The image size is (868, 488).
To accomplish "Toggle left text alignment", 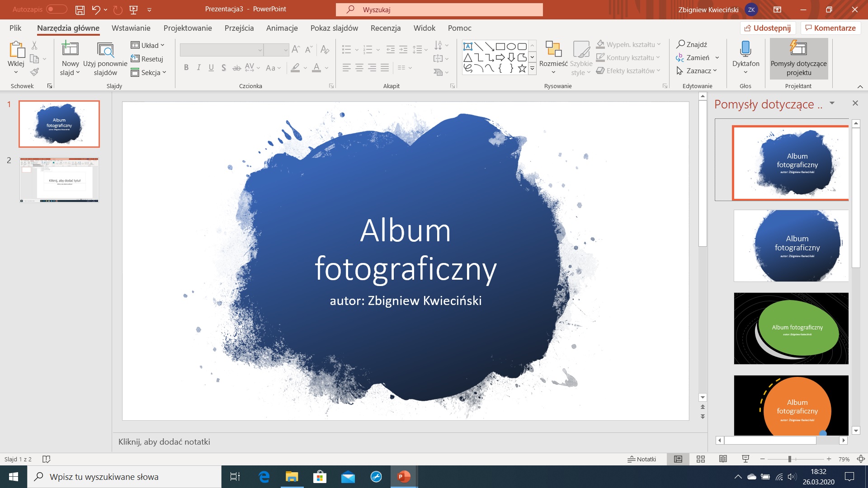I will pos(347,68).
